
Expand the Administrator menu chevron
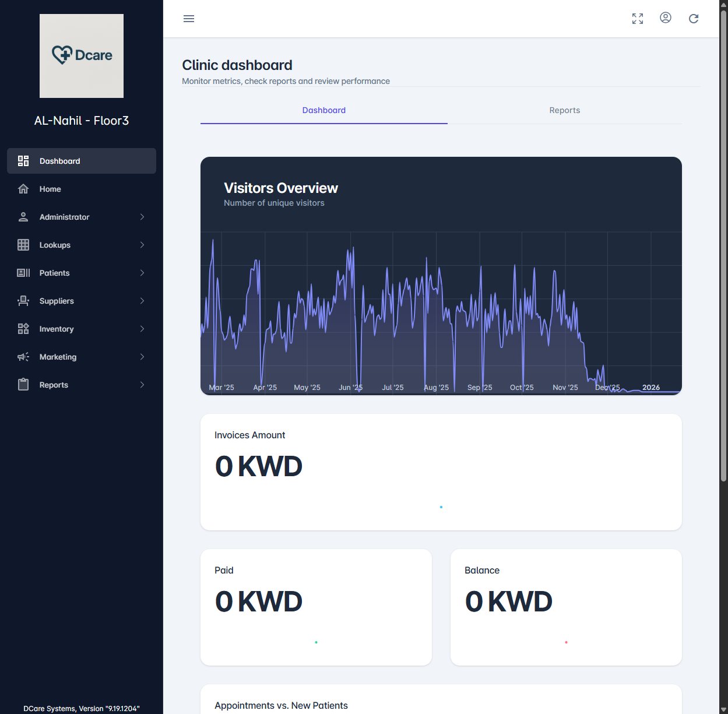coord(142,217)
